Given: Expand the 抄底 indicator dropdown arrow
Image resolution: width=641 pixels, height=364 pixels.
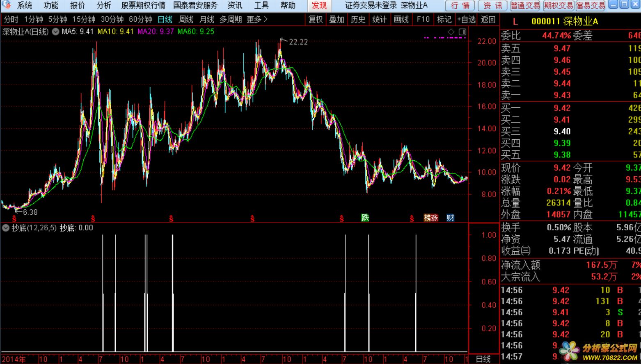Looking at the screenshot, I should pos(6,228).
